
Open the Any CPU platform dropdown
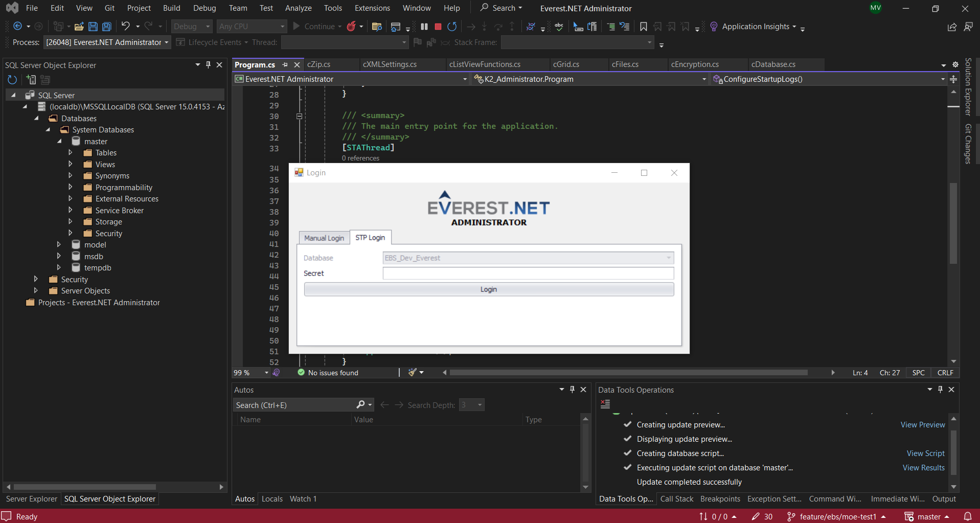point(252,27)
